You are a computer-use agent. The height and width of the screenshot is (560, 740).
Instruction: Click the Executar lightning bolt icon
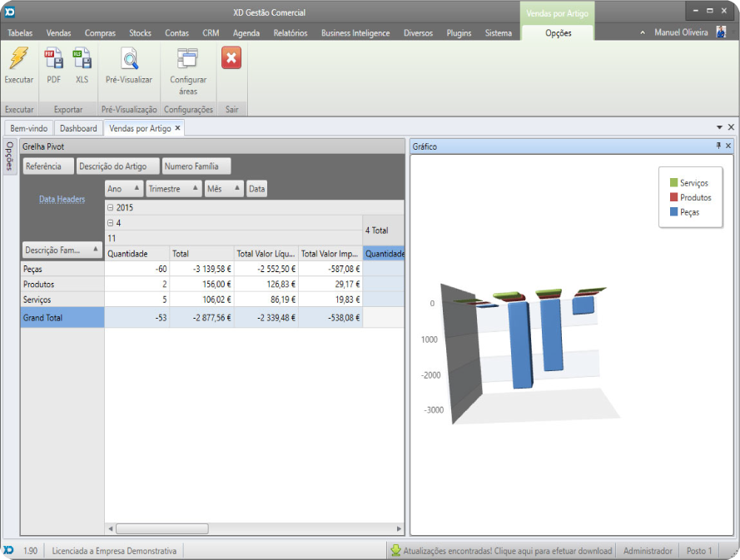(x=18, y=58)
